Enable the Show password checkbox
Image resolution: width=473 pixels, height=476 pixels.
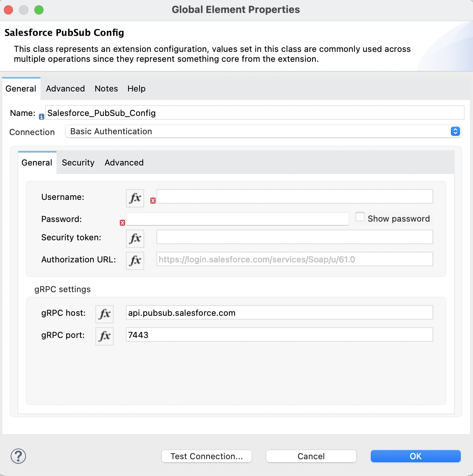(360, 216)
